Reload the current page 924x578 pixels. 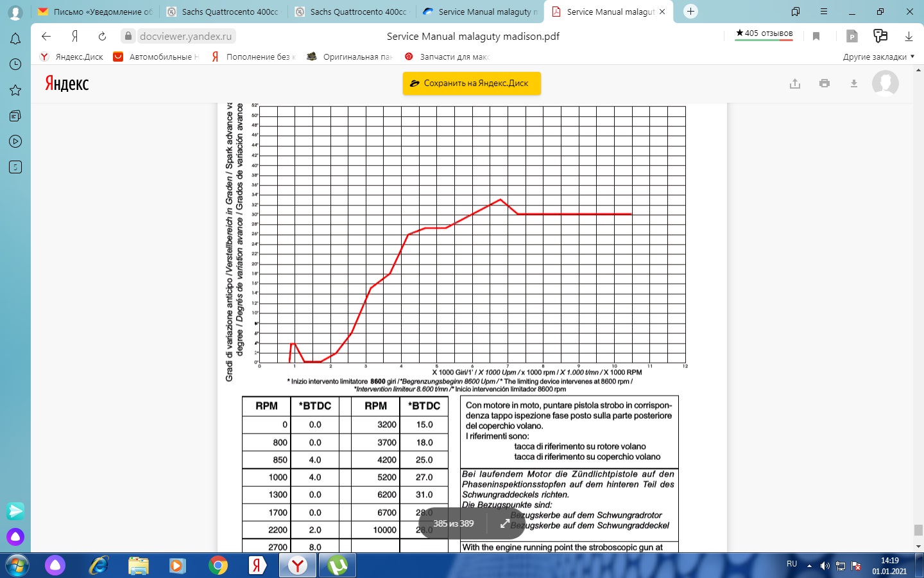(x=102, y=37)
